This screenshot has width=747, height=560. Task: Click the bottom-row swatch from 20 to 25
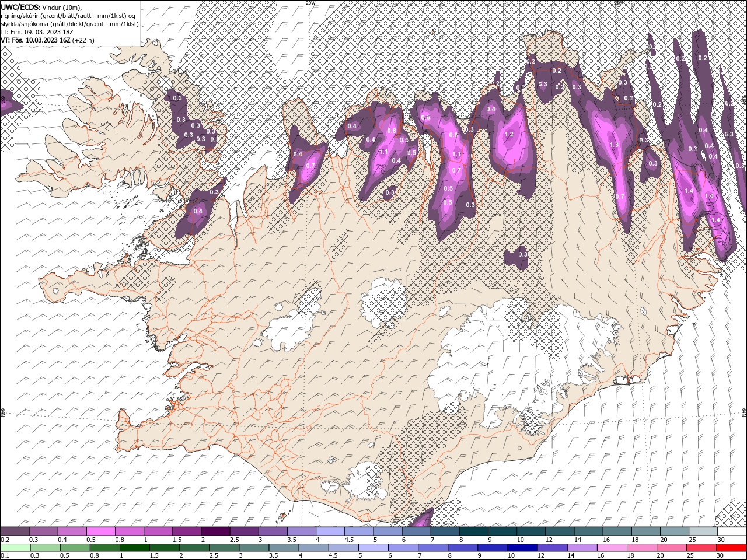[672, 548]
